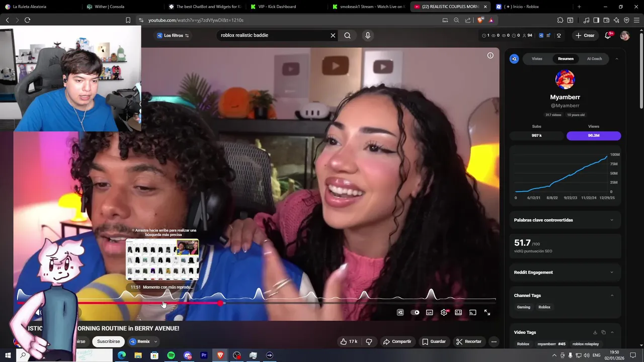Click blue vidIQ icon in header stats bar

(541, 35)
